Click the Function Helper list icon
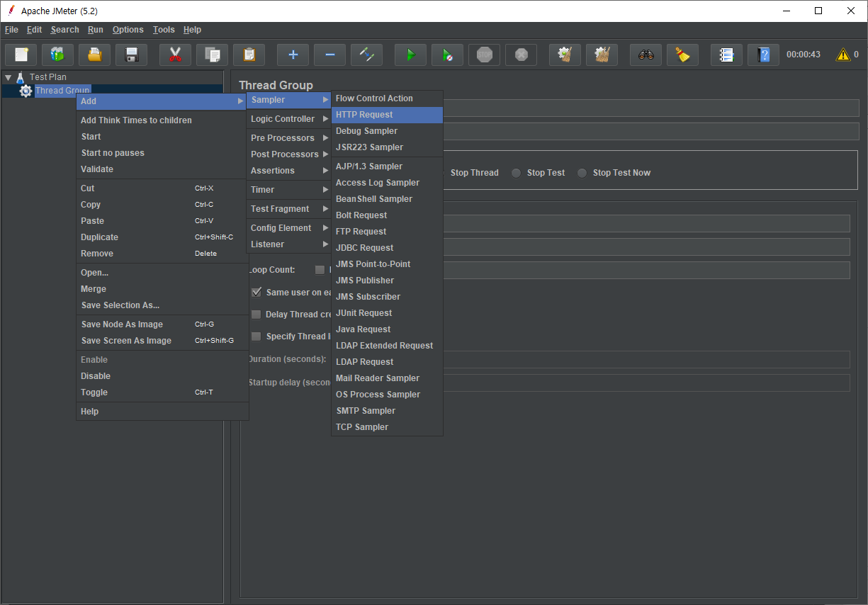The image size is (868, 605). point(726,55)
